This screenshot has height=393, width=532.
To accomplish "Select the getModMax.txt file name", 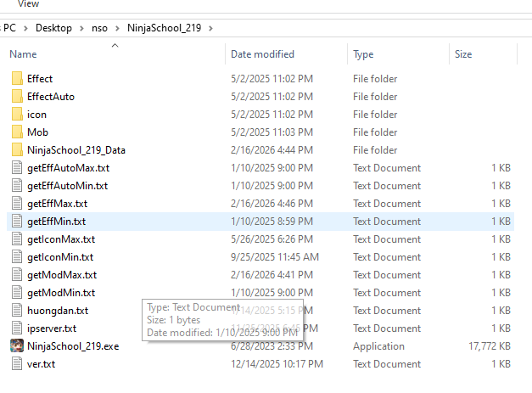I will click(61, 275).
